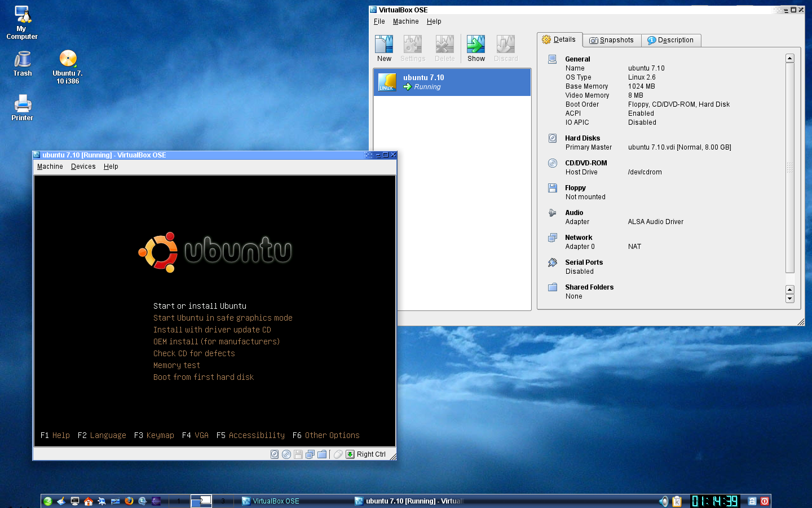Open the Devices menu in VM window
Image resolution: width=812 pixels, height=508 pixels.
83,167
